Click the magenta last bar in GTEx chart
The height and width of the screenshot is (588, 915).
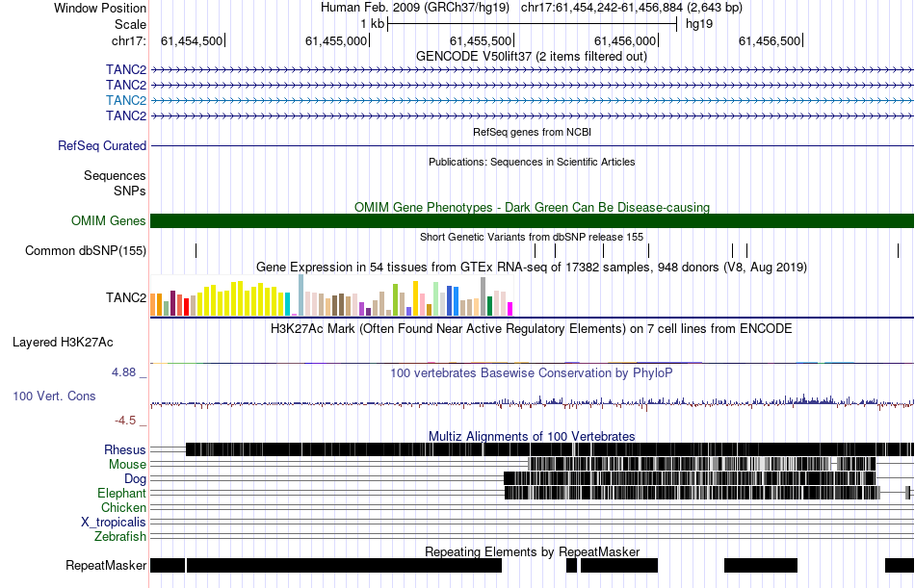(510, 309)
